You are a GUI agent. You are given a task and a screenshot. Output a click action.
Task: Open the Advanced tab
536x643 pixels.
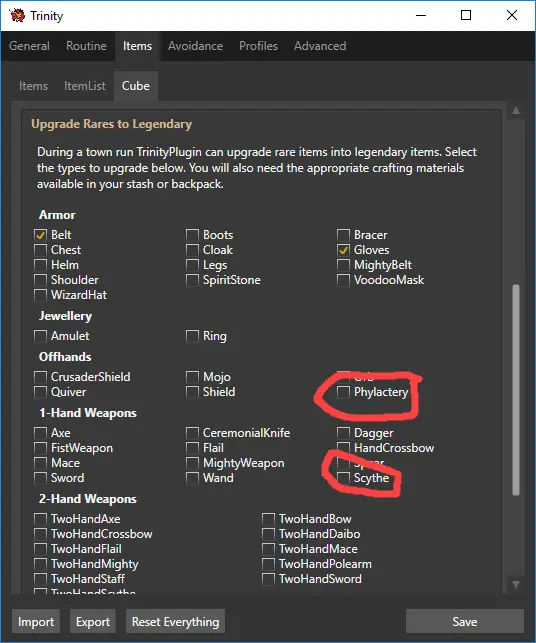pos(320,46)
